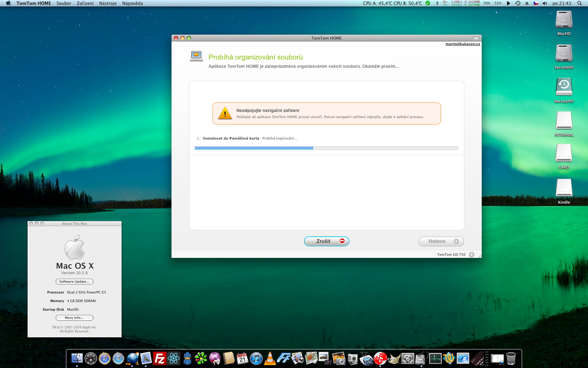588x368 pixels.
Task: Open the Trash in the dock
Action: click(511, 358)
